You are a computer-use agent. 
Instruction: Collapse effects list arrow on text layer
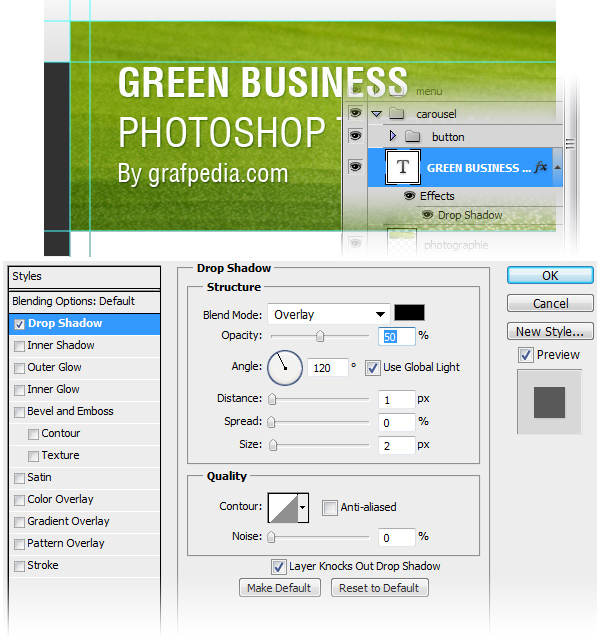pos(557,167)
